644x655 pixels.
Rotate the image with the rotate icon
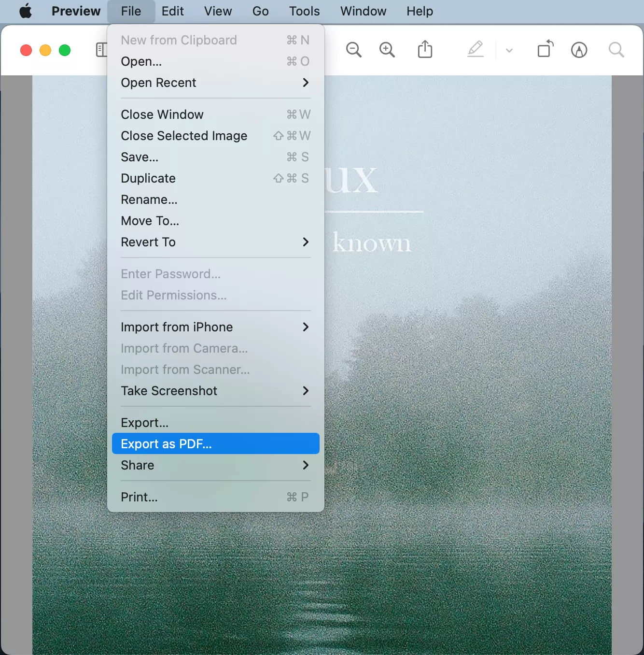click(x=545, y=49)
